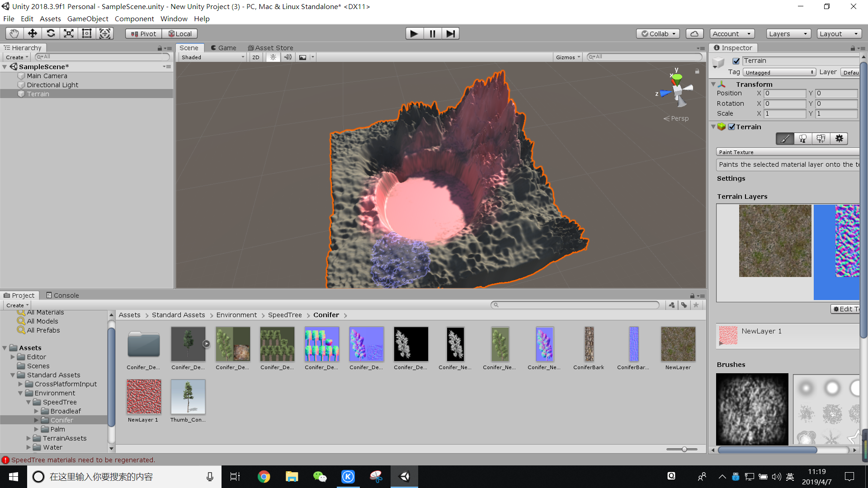Viewport: 868px width, 488px height.
Task: Select the Move tool
Action: [x=33, y=33]
